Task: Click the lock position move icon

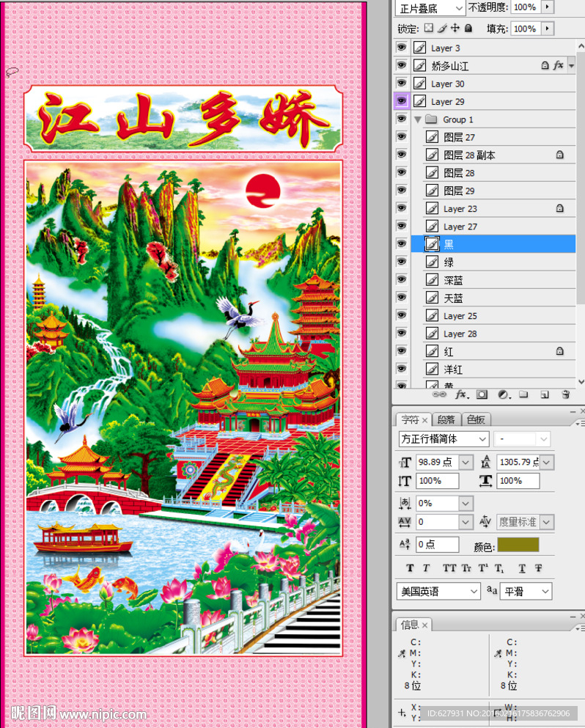Action: [x=455, y=28]
